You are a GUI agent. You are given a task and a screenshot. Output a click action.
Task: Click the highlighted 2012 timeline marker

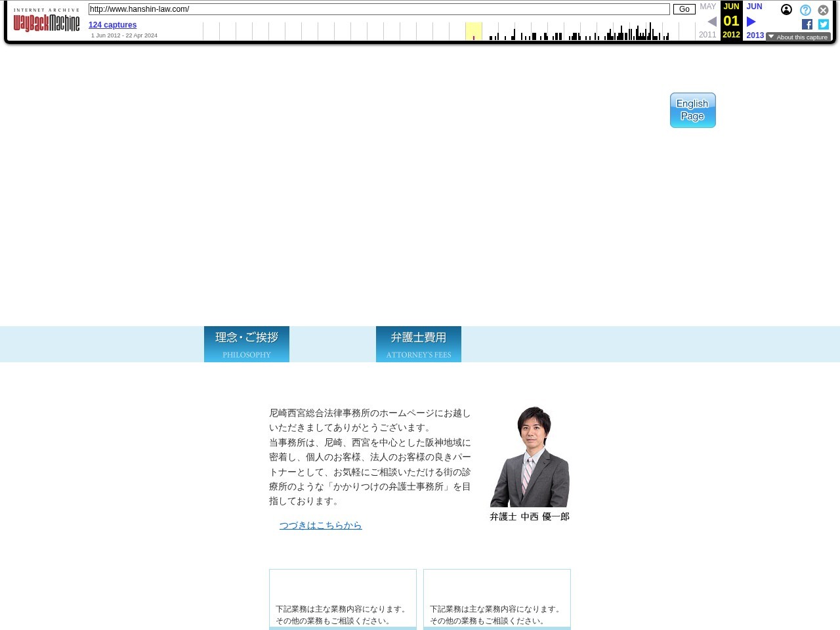[x=474, y=31]
